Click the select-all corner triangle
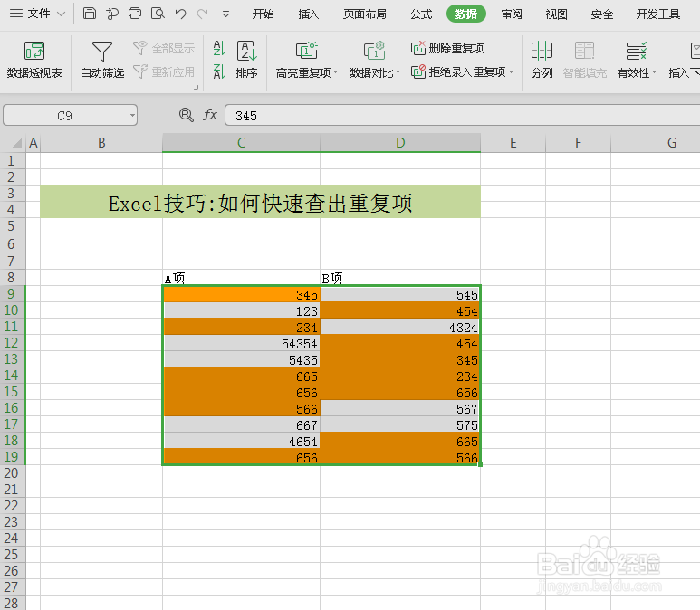This screenshot has height=610, width=700. tap(16, 143)
